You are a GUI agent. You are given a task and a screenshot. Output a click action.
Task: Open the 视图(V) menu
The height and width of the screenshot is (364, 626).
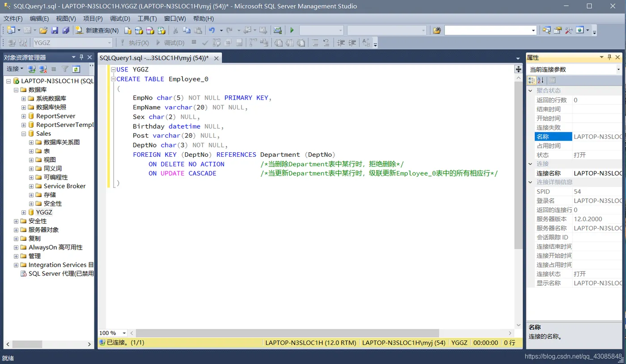click(66, 18)
